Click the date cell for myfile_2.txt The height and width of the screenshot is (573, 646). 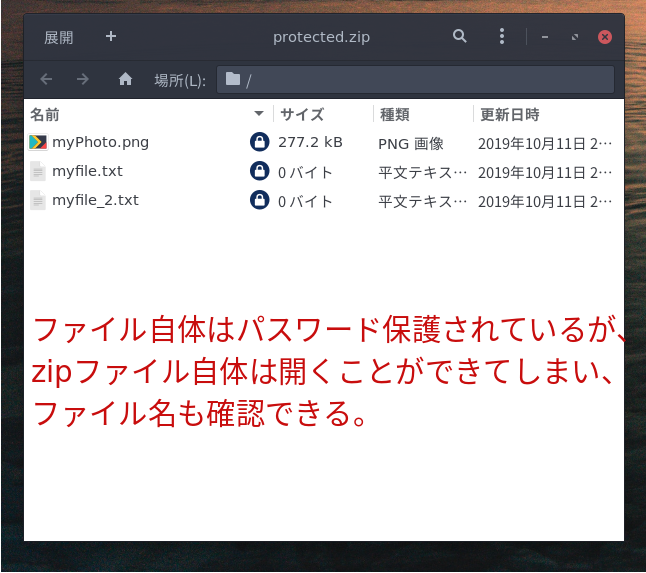pos(545,202)
